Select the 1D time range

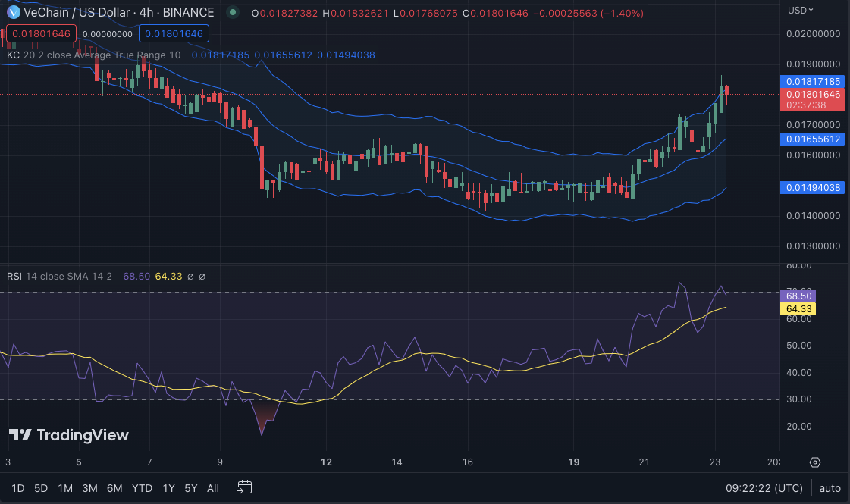click(x=18, y=488)
